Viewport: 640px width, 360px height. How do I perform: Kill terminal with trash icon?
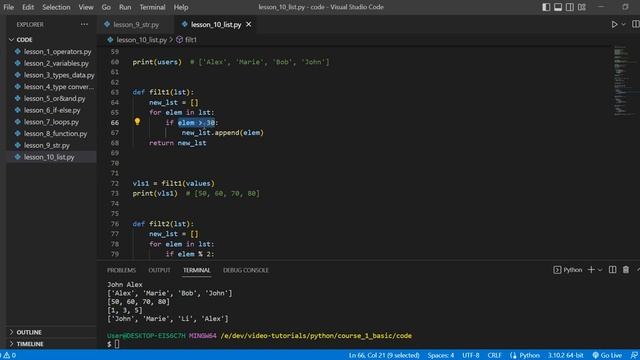tap(626, 270)
